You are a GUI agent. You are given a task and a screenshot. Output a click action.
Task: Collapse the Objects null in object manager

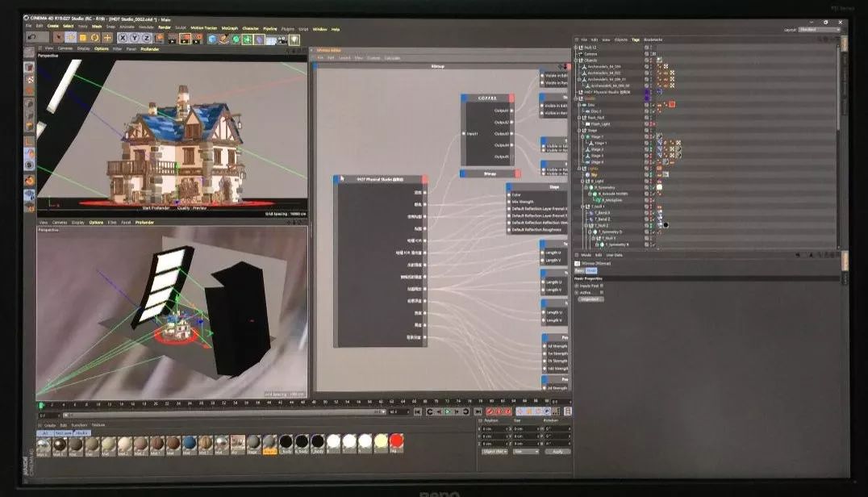(x=577, y=60)
